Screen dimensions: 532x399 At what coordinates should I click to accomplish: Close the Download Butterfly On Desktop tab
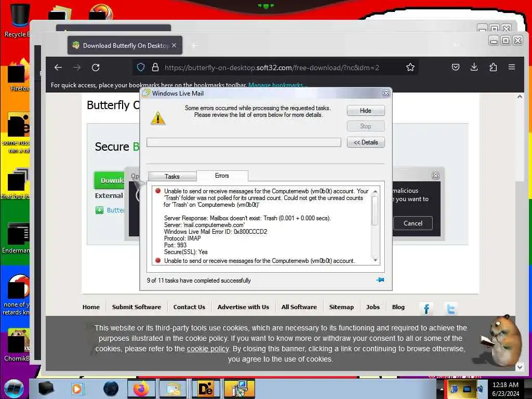click(174, 45)
